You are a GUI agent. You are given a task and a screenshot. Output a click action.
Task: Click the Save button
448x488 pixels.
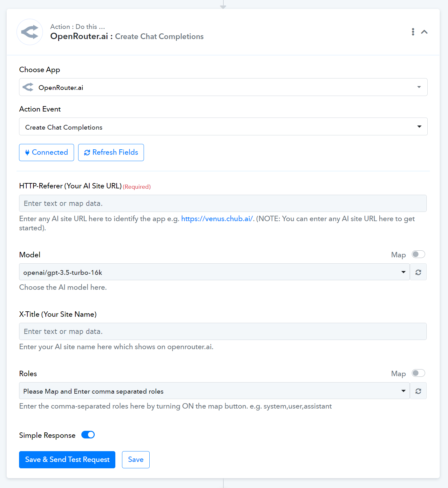click(x=136, y=460)
